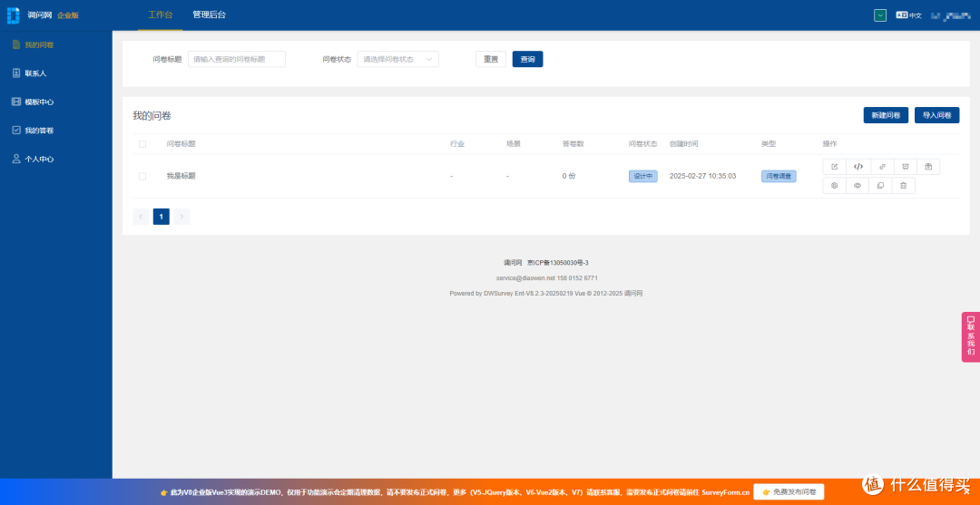Click the box icon in the 操作 column
The width and height of the screenshot is (980, 505).
pos(928,167)
